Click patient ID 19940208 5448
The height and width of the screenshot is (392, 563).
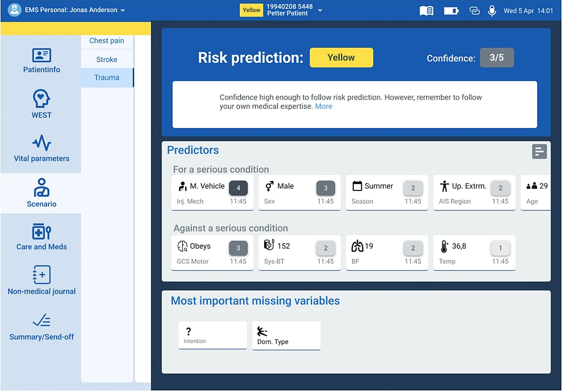[289, 6]
